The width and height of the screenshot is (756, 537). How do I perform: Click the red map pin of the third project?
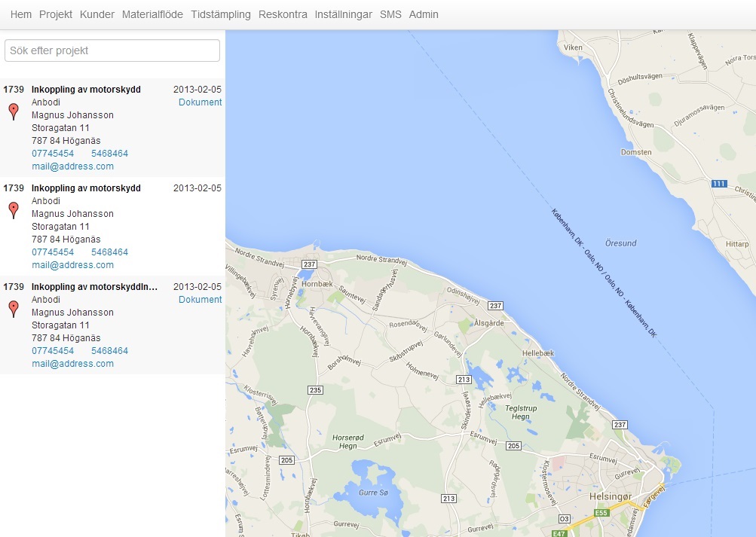click(x=13, y=308)
